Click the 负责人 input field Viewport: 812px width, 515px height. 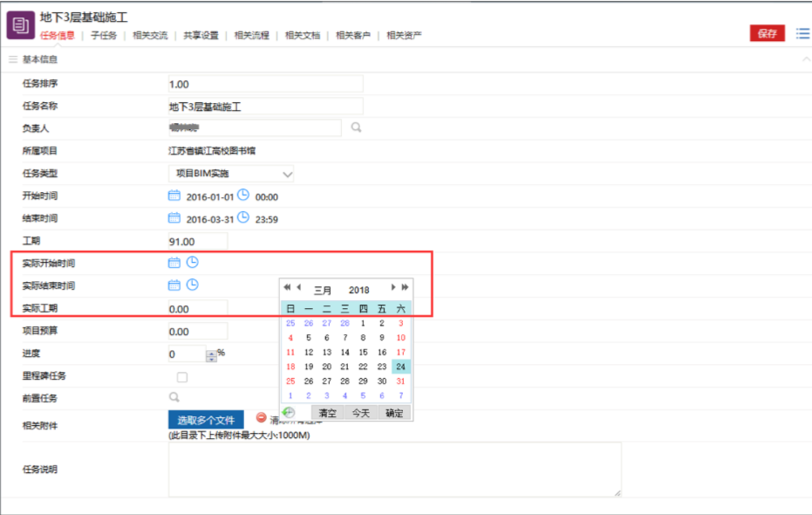click(255, 127)
